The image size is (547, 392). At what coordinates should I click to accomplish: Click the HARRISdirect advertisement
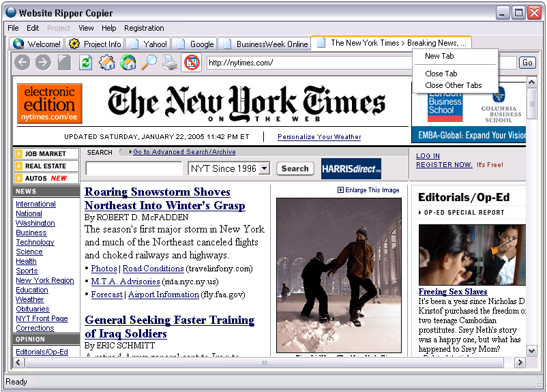point(351,169)
